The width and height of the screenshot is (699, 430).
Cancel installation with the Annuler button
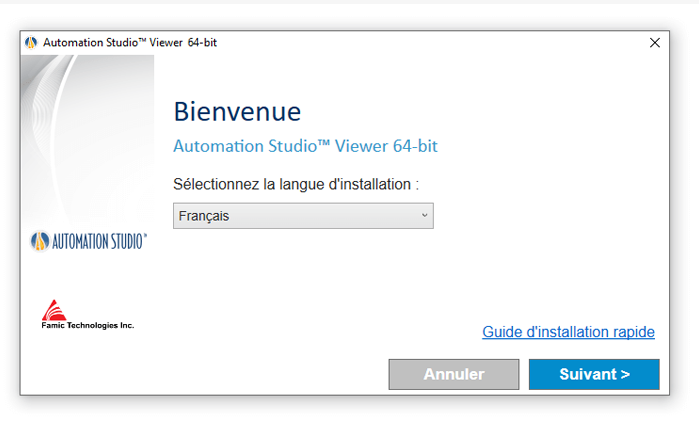point(454,374)
